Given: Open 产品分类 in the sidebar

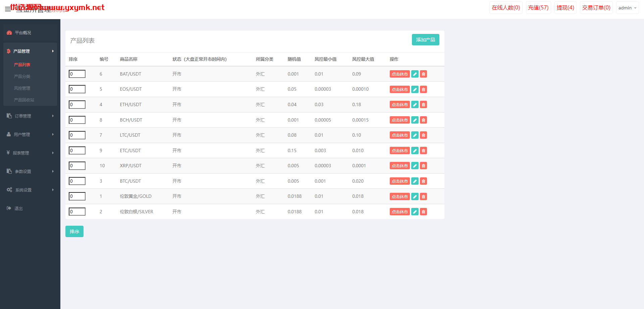Looking at the screenshot, I should click(22, 76).
